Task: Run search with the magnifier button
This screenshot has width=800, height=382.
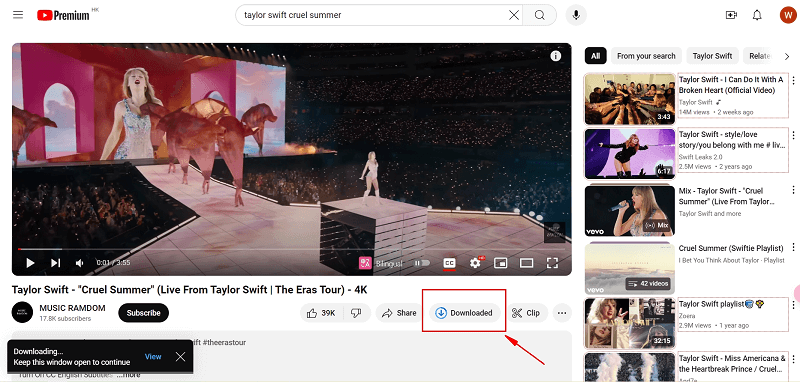Action: coord(540,15)
